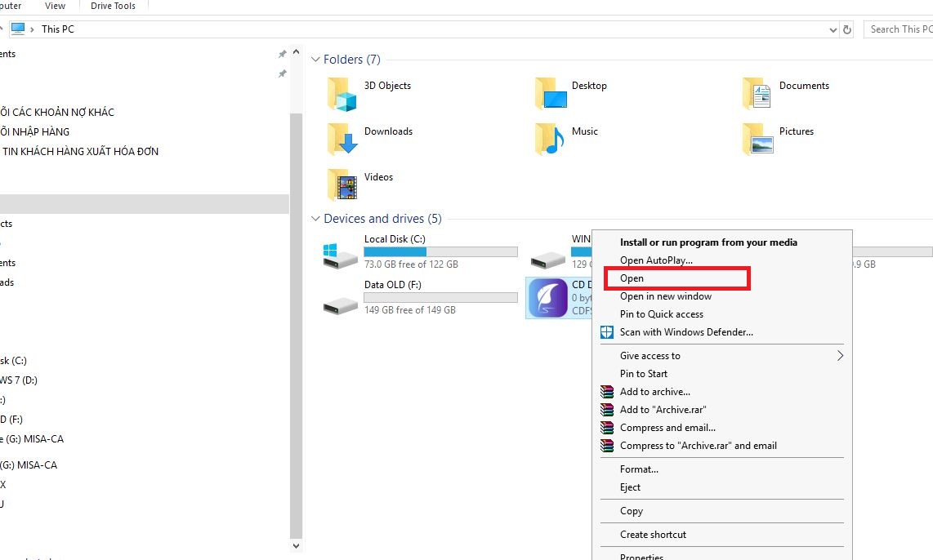Click the Data OLD (F:) usage bar

(440, 298)
